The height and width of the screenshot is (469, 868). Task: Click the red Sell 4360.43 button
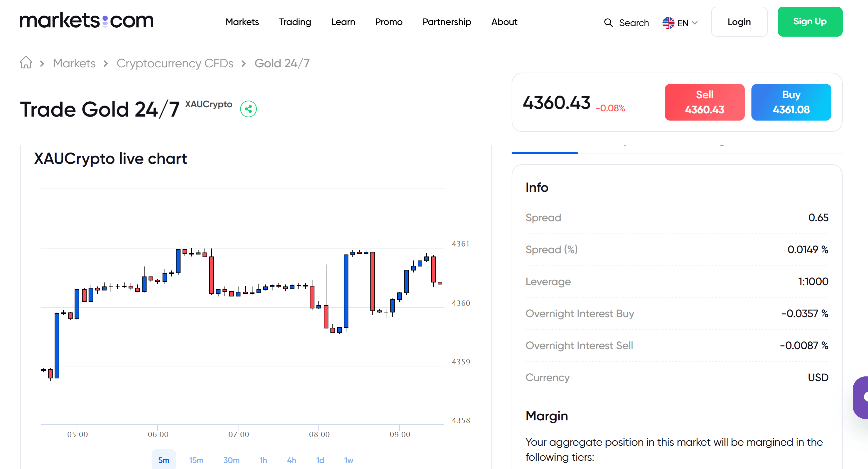pyautogui.click(x=704, y=102)
